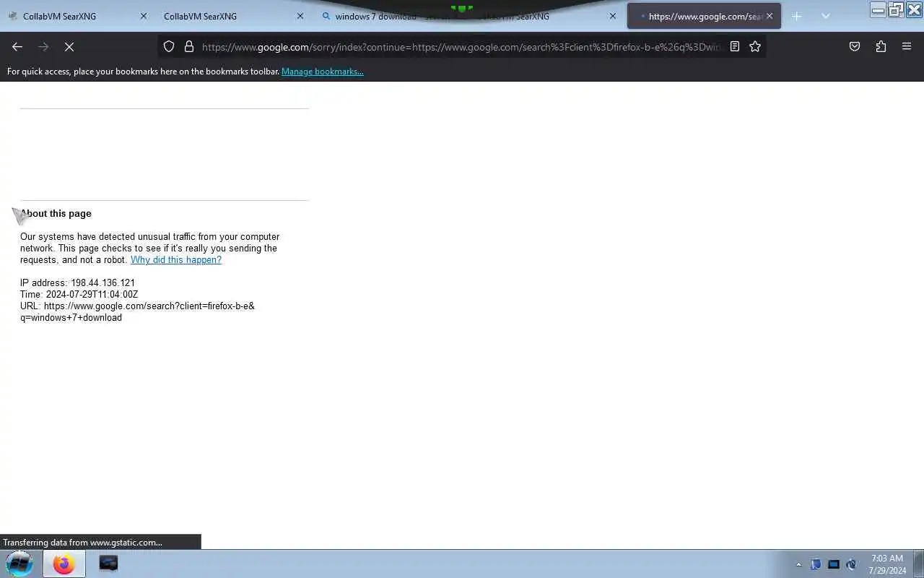
Task: Open the tracking protection shield icon
Action: click(169, 46)
